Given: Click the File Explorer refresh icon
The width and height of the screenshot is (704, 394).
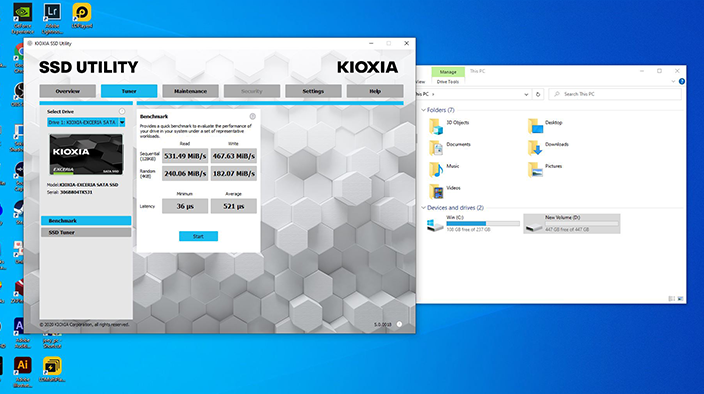Looking at the screenshot, I should 538,94.
